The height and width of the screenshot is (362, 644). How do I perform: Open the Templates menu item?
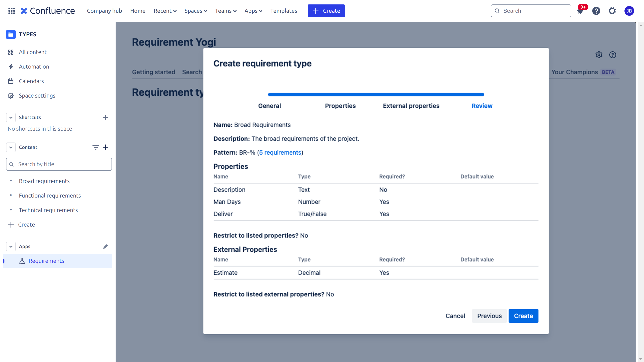point(283,11)
